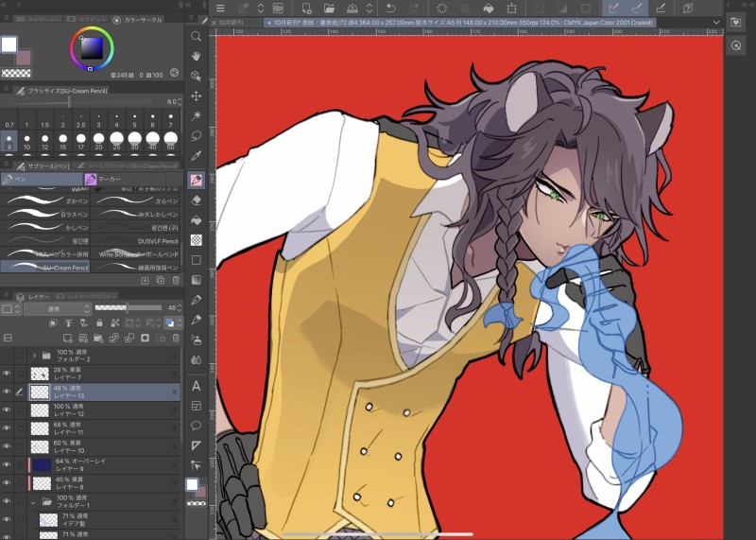Click the Undo arrow

pos(391,8)
